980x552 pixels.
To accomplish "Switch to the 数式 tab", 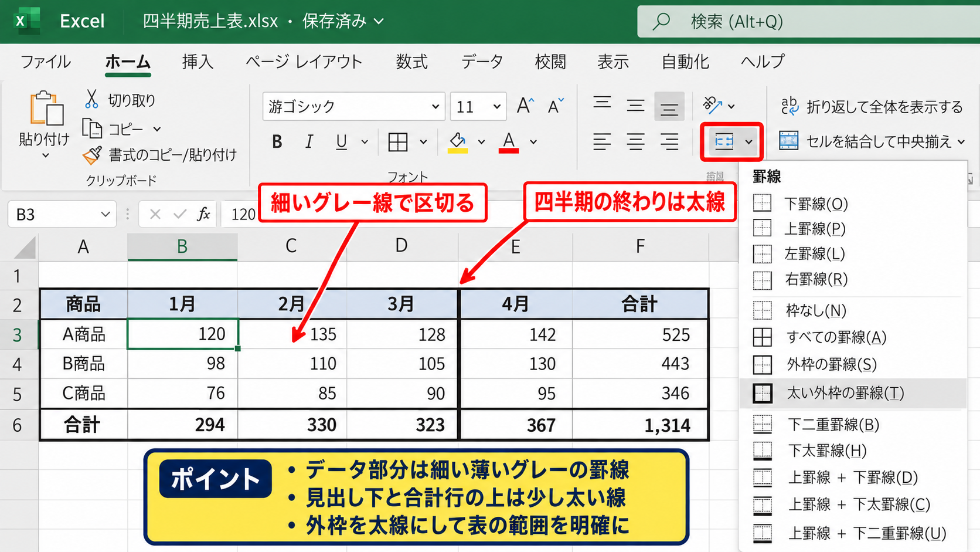I will click(411, 62).
